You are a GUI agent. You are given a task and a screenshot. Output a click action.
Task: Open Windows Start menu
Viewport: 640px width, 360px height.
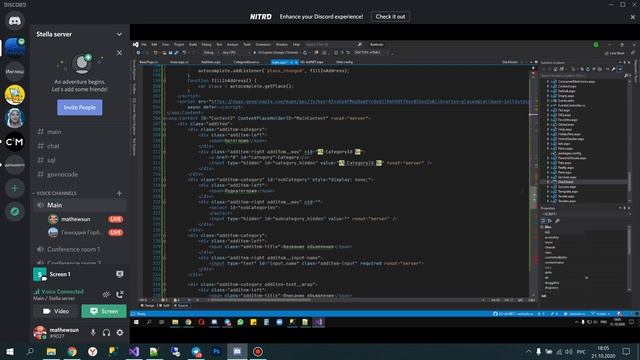pyautogui.click(x=9, y=351)
